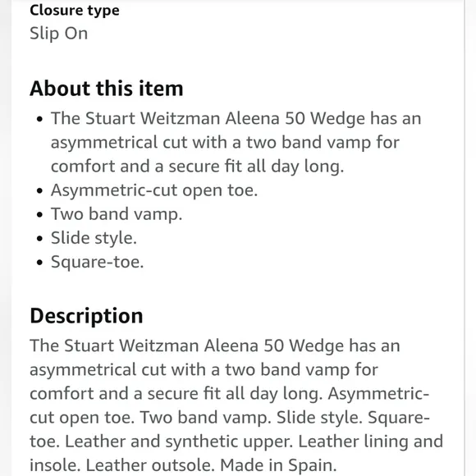Click the "About this item" heading
476x476 pixels.
click(x=107, y=89)
